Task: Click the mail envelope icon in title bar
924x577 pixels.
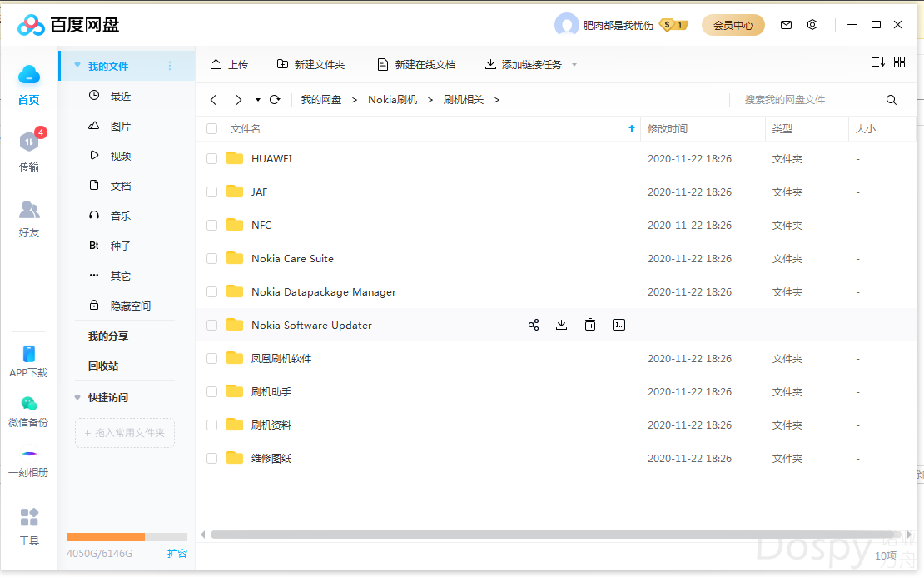Action: (786, 25)
